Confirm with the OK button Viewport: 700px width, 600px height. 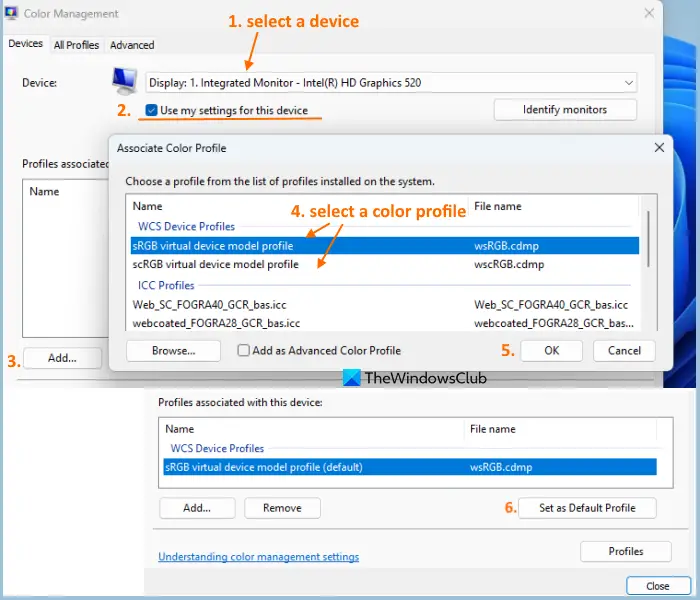pyautogui.click(x=551, y=351)
